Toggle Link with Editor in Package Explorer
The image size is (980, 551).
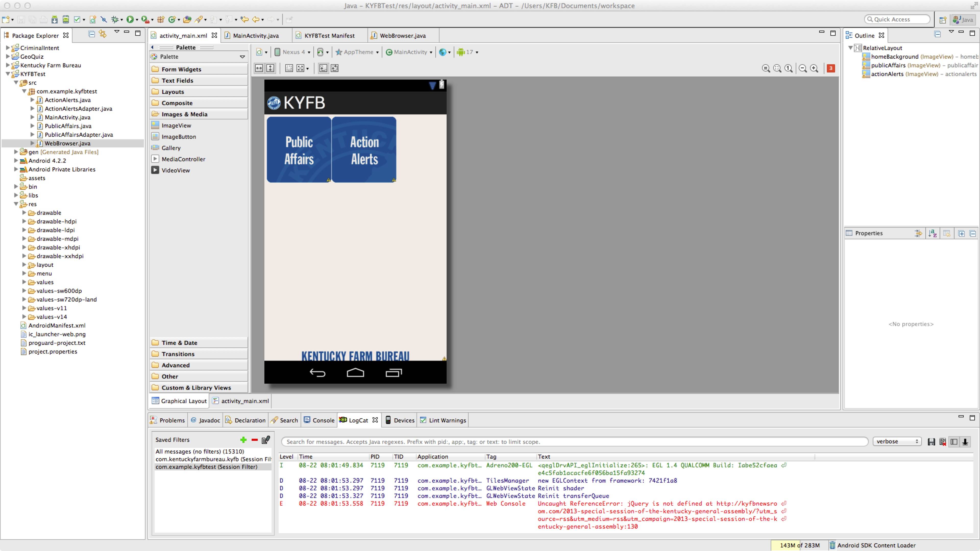(x=102, y=34)
